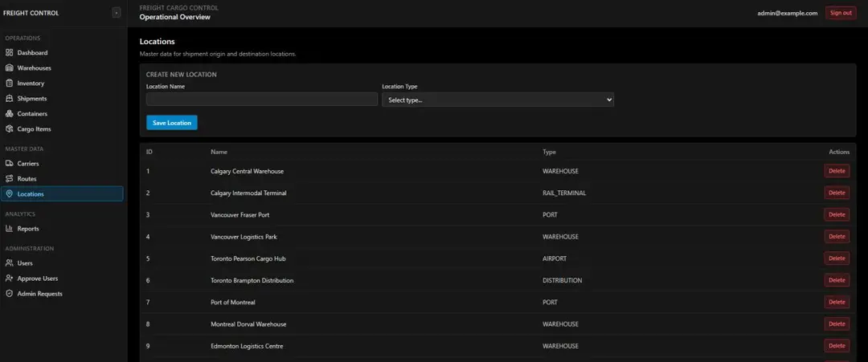Click the Operational Overview heading
This screenshot has width=868, height=362.
tap(175, 17)
